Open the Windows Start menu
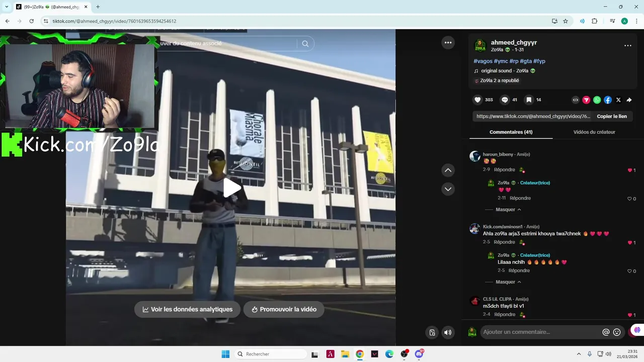This screenshot has width=644, height=362. pyautogui.click(x=225, y=354)
